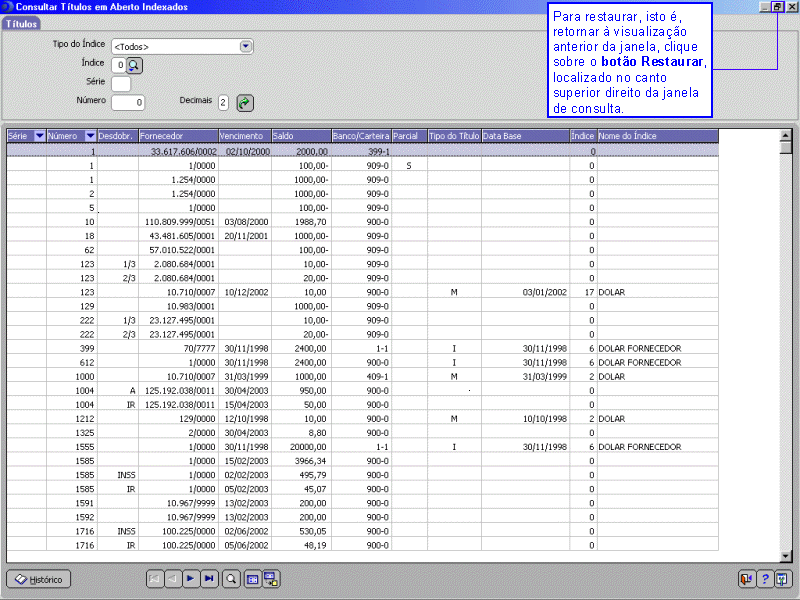Click the table scrollbar down arrow
800x600 pixels.
point(786,556)
